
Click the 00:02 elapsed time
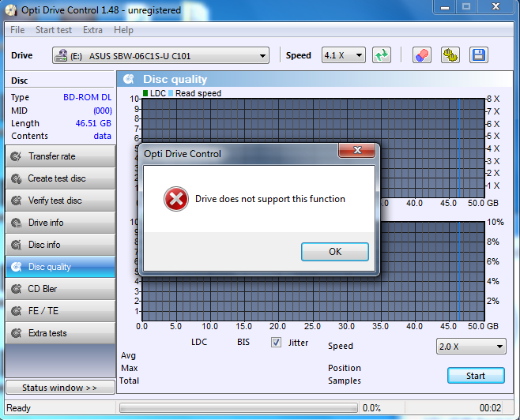pos(490,407)
